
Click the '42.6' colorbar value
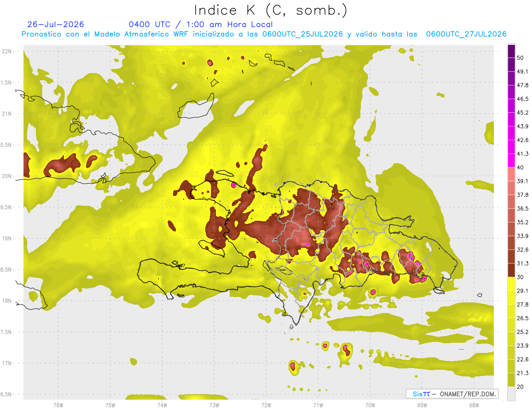[523, 140]
